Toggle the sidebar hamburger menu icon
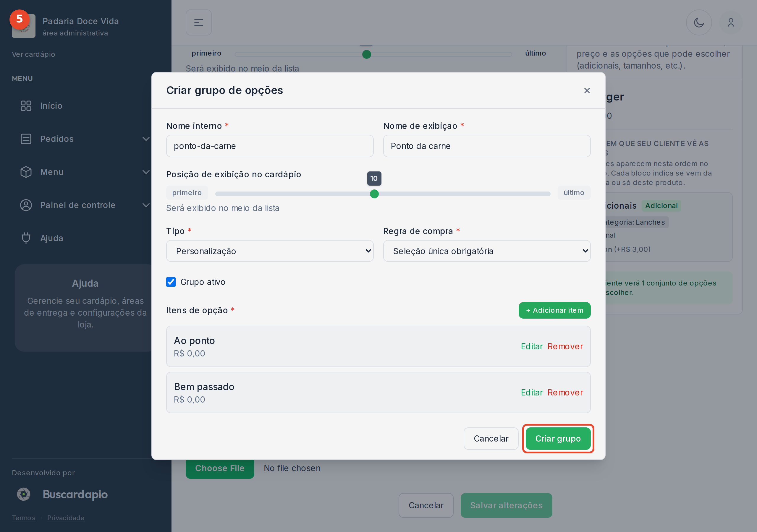The image size is (757, 532). (x=198, y=22)
